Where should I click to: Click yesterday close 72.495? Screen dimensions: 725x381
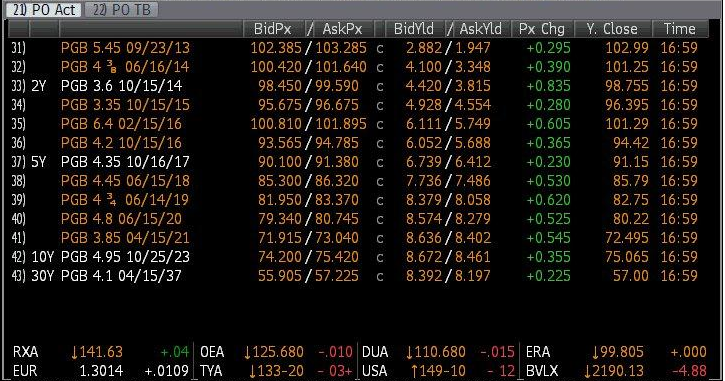(x=627, y=237)
